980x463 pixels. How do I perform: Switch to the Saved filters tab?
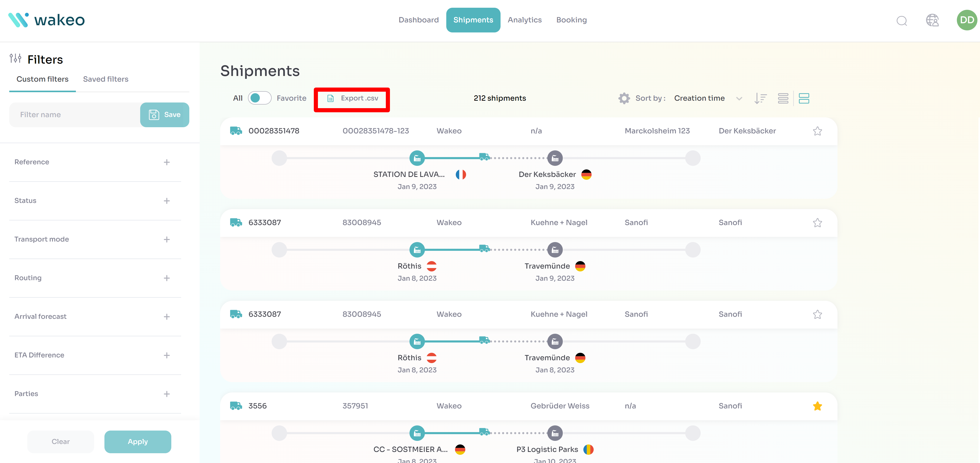[x=105, y=79]
